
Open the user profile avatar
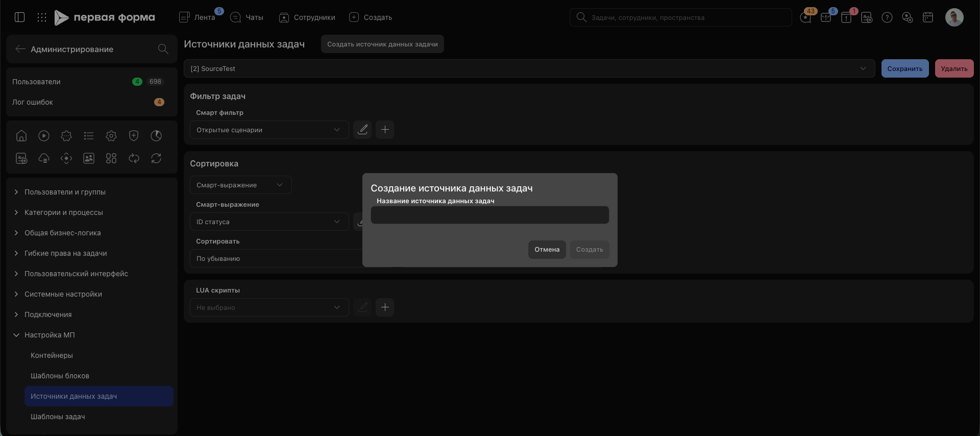[x=954, y=17]
